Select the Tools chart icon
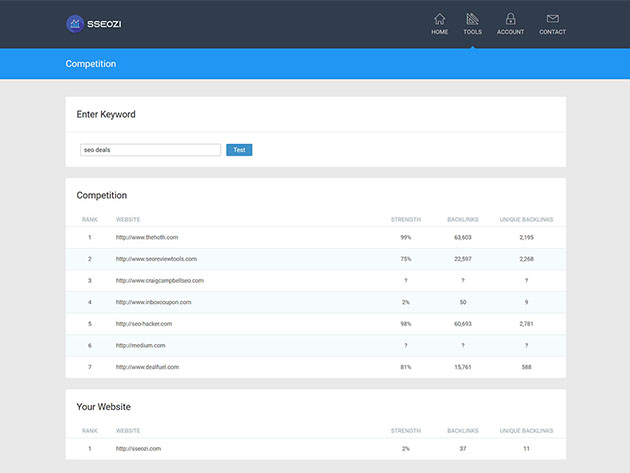630x473 pixels. point(473,19)
